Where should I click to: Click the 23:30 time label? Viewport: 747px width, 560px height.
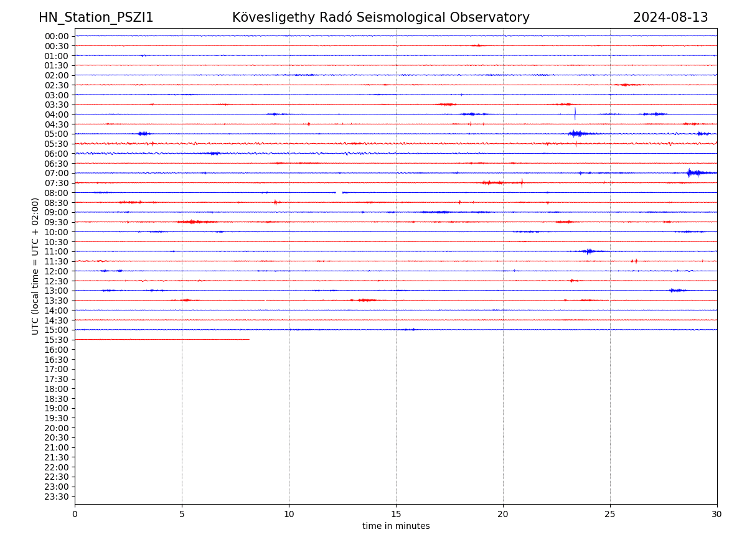[57, 497]
